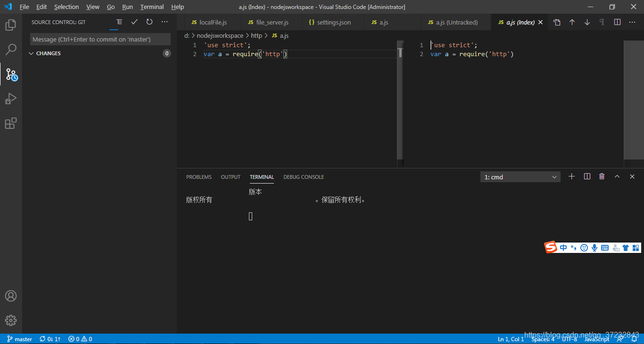This screenshot has width=644, height=344.
Task: Open editor more actions menu
Action: pyautogui.click(x=632, y=22)
